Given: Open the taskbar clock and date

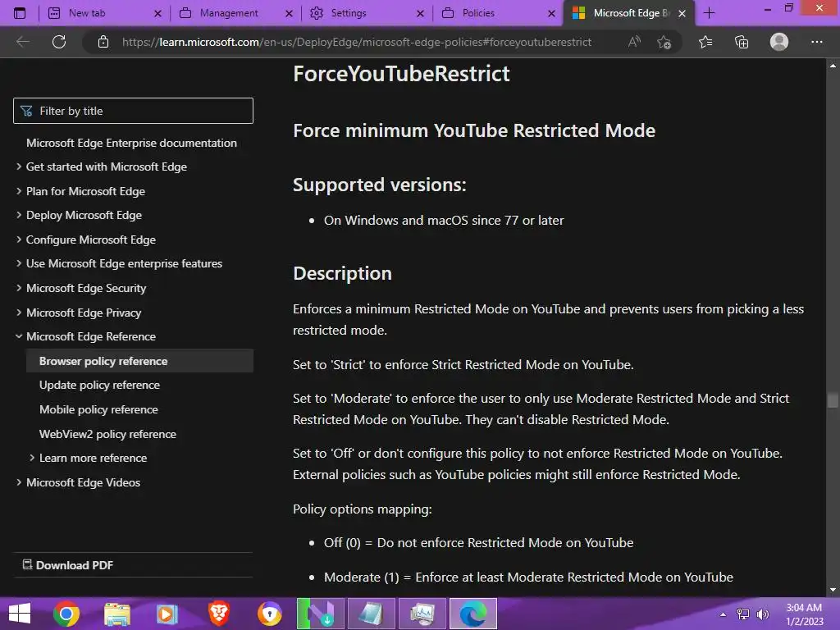Looking at the screenshot, I should tap(804, 614).
